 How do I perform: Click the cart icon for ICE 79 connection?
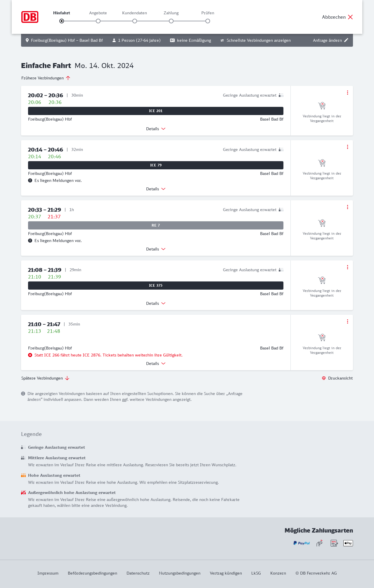click(x=322, y=163)
